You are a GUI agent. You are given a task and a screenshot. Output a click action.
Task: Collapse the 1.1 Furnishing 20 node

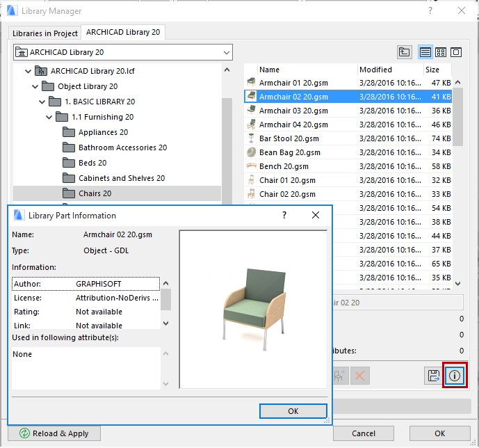pyautogui.click(x=49, y=117)
